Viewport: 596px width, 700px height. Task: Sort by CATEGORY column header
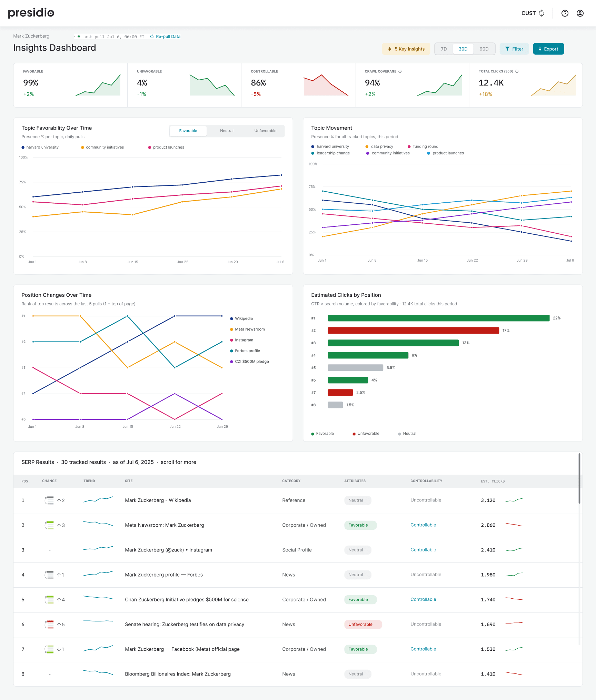[291, 481]
